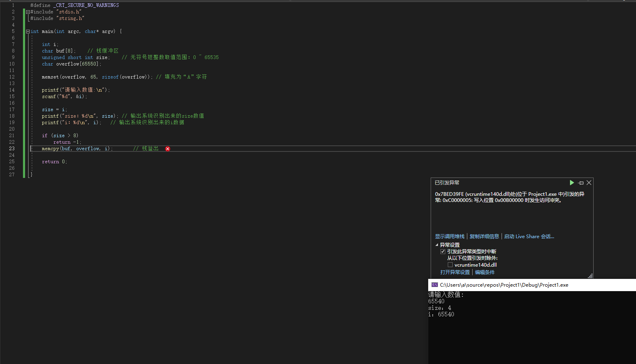This screenshot has height=364, width=636.
Task: Click 'size = i;' assignment line
Action: tap(55, 110)
